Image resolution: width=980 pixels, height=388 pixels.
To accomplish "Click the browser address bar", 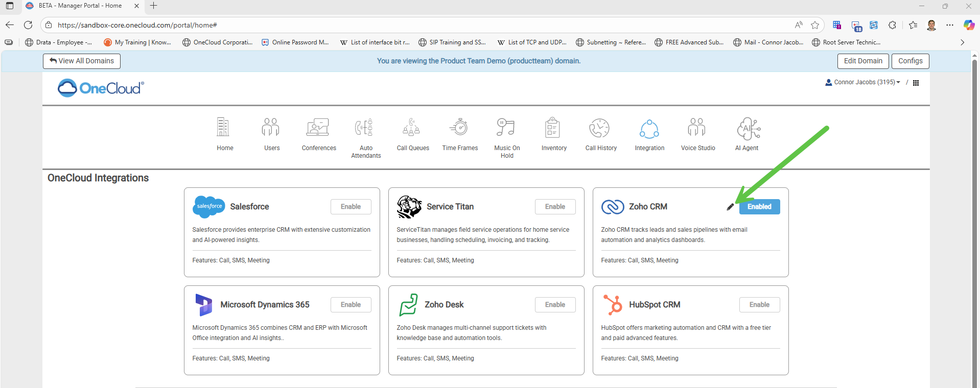I will pyautogui.click(x=409, y=25).
